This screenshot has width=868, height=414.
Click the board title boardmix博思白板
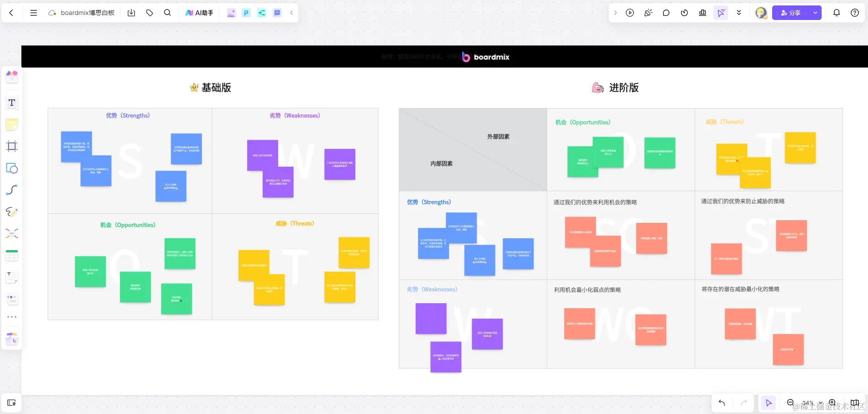coord(88,13)
